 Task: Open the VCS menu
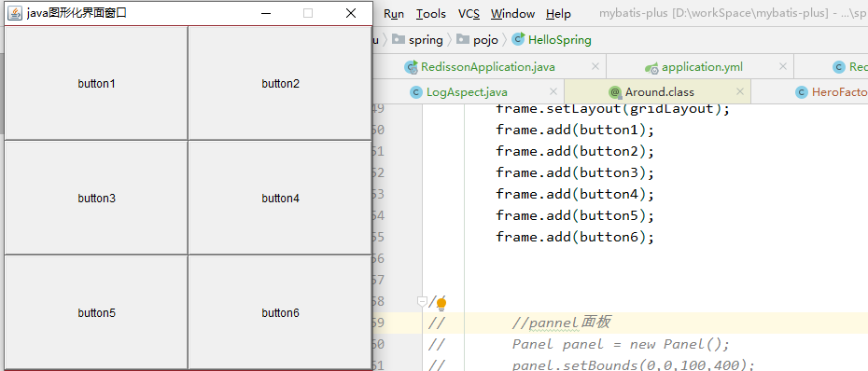[x=469, y=14]
